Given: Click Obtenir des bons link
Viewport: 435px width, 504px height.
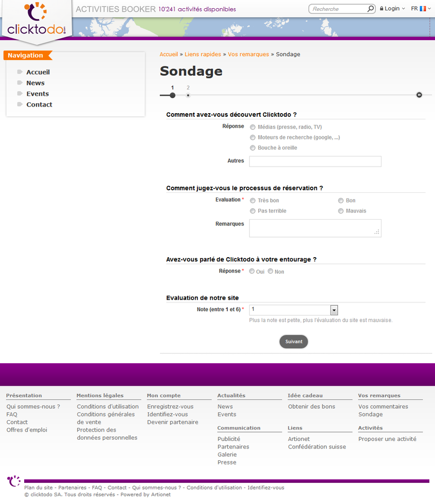Looking at the screenshot, I should tap(311, 407).
